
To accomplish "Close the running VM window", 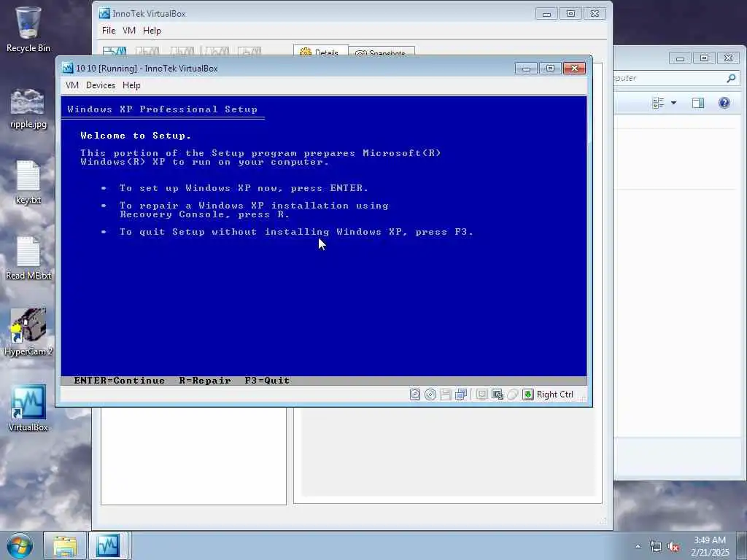I will pyautogui.click(x=575, y=68).
